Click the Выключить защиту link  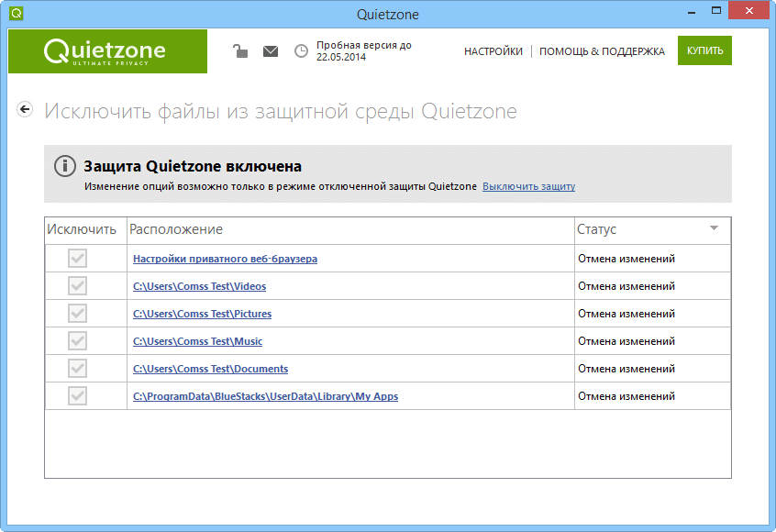click(x=528, y=186)
